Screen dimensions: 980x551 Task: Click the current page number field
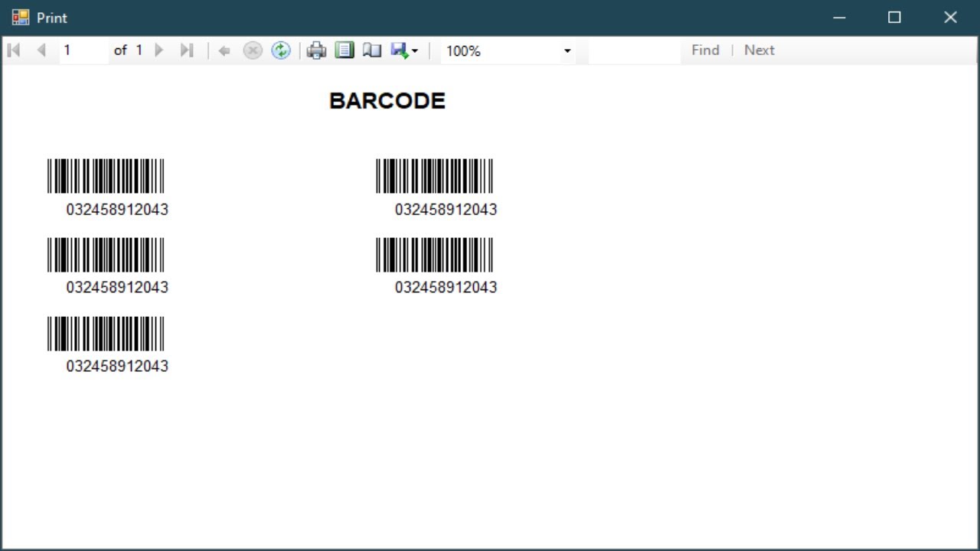pyautogui.click(x=84, y=51)
